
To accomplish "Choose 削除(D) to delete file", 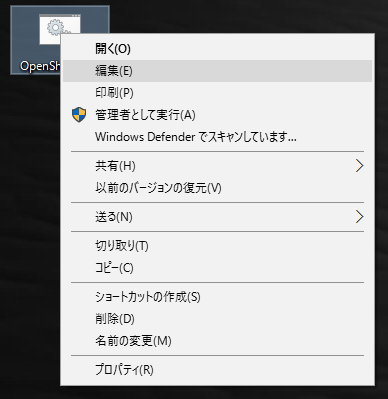I will point(217,319).
